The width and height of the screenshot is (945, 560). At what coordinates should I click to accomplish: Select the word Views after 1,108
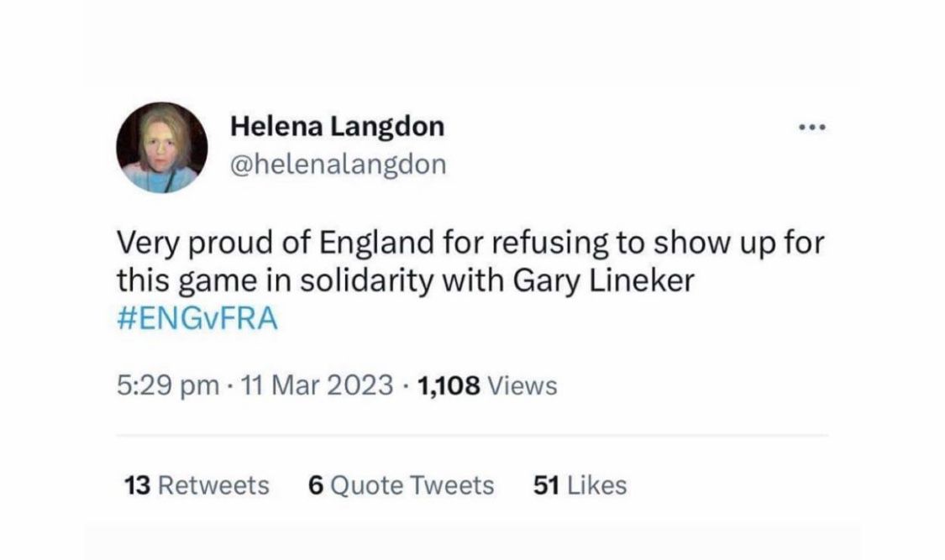point(522,385)
